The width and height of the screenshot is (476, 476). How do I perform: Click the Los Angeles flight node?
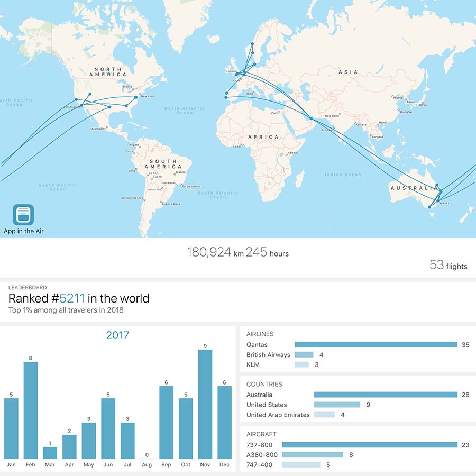(x=81, y=106)
